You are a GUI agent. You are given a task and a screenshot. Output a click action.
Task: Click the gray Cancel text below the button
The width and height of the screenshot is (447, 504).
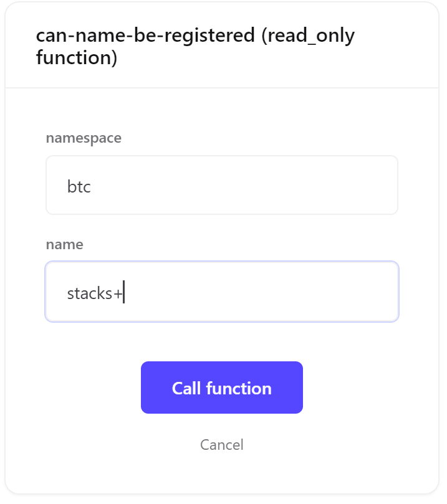221,445
